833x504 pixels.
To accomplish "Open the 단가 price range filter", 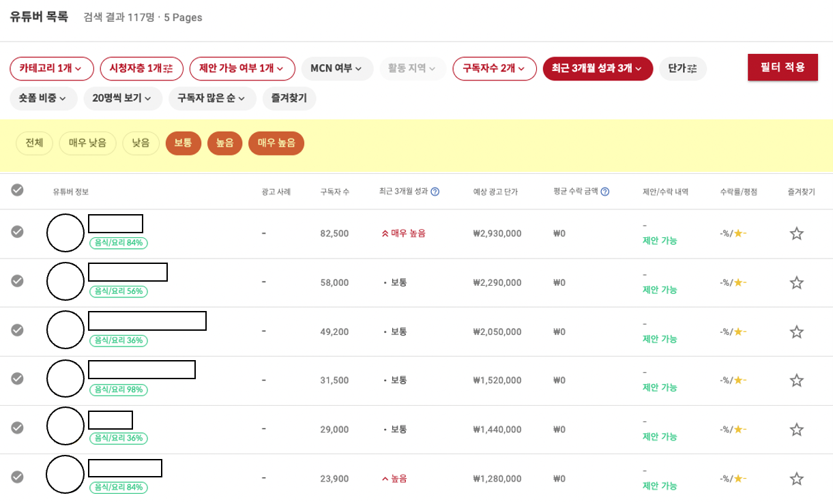I will coord(682,68).
